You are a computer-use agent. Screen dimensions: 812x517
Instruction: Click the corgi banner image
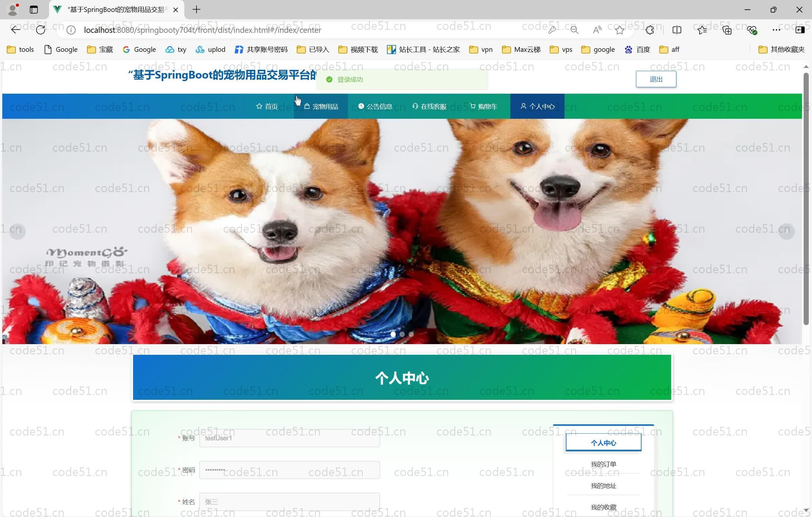402,231
